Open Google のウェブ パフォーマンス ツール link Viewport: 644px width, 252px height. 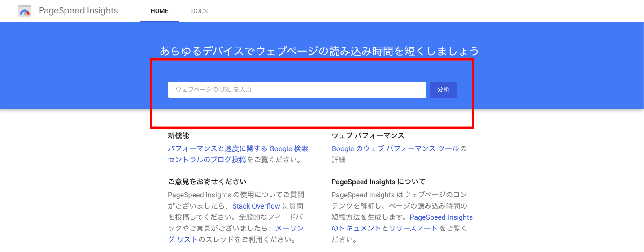pos(395,148)
